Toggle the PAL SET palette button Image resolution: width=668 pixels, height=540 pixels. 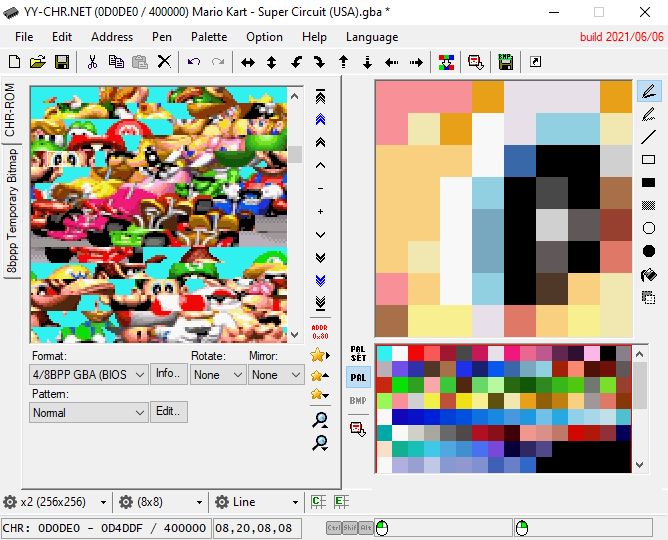(x=358, y=354)
